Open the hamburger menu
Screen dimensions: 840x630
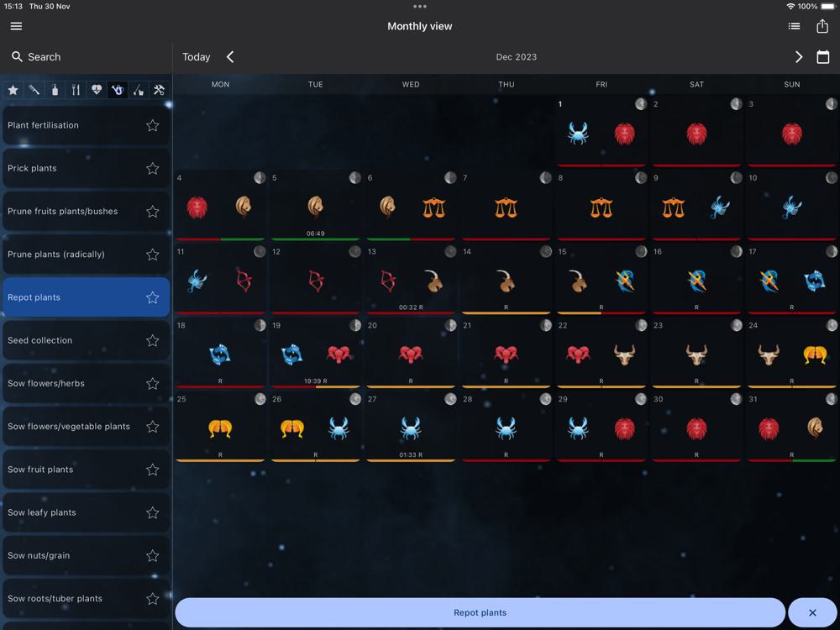click(16, 26)
